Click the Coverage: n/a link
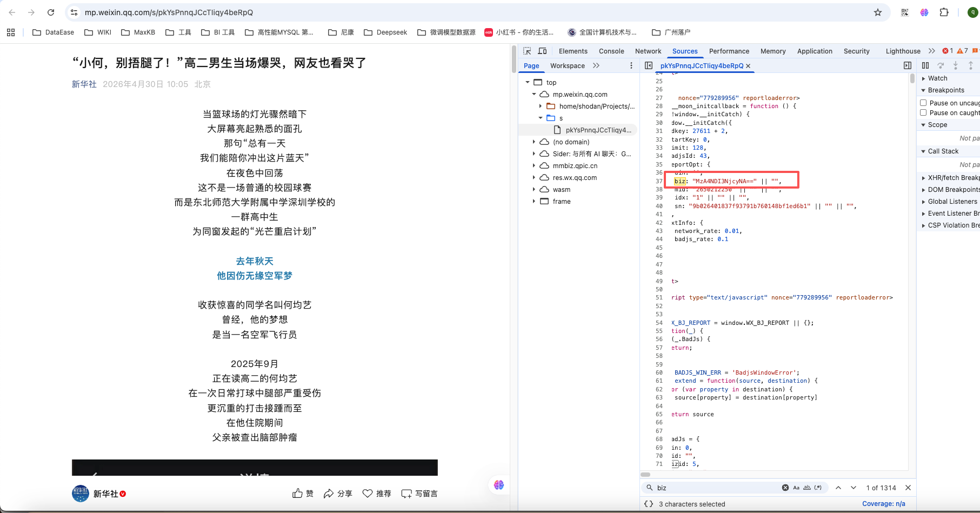 883,504
